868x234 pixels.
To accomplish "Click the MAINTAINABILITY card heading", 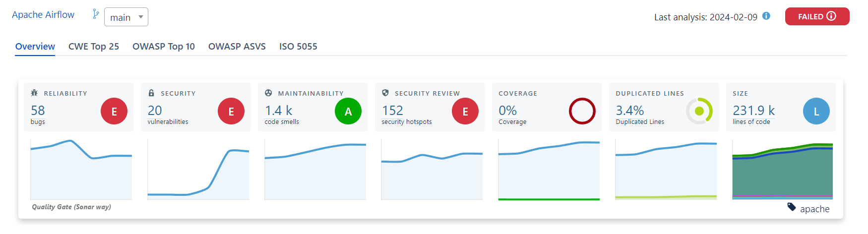I will coord(310,93).
